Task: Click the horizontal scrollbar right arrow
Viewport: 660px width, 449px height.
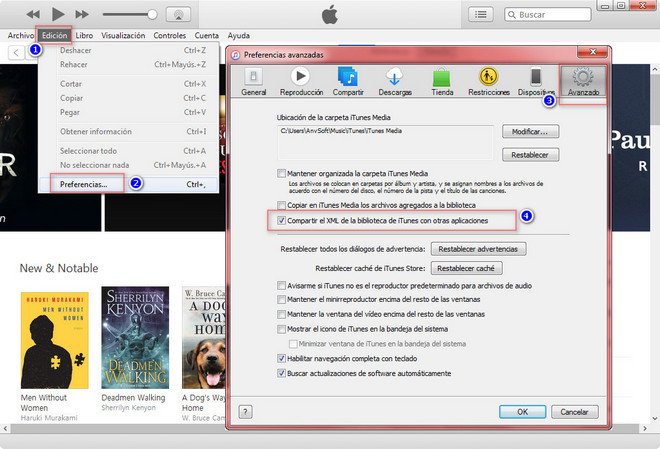Action: tap(645, 428)
